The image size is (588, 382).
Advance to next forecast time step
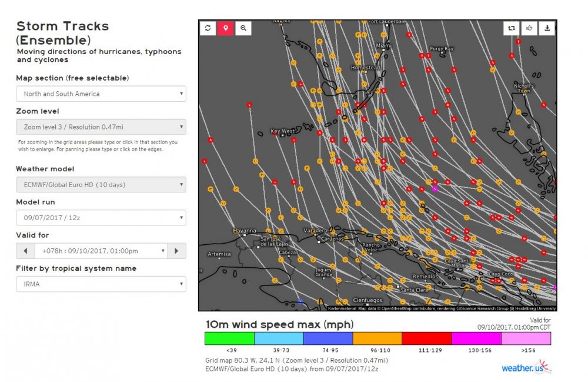tap(176, 251)
